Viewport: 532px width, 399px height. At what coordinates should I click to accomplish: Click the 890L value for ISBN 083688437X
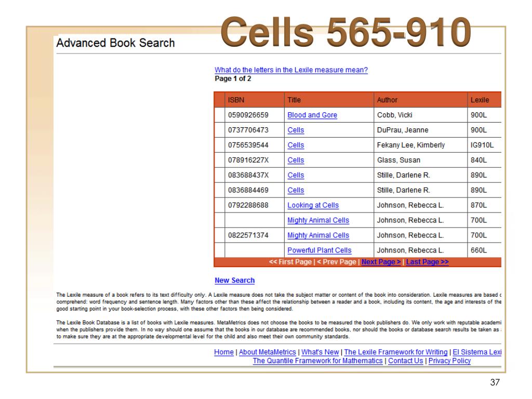click(478, 175)
